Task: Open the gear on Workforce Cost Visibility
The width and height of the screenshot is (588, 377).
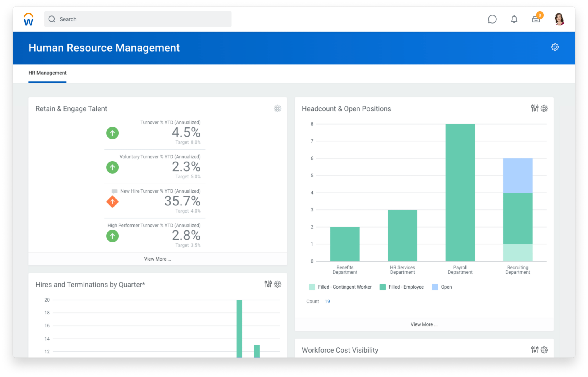Action: (544, 350)
